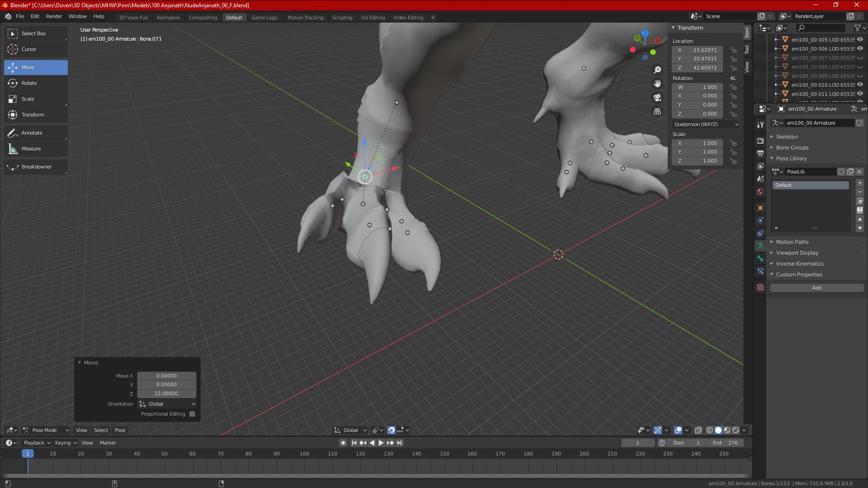Image resolution: width=868 pixels, height=488 pixels.
Task: Expand the Bone Groups panel
Action: tap(792, 148)
